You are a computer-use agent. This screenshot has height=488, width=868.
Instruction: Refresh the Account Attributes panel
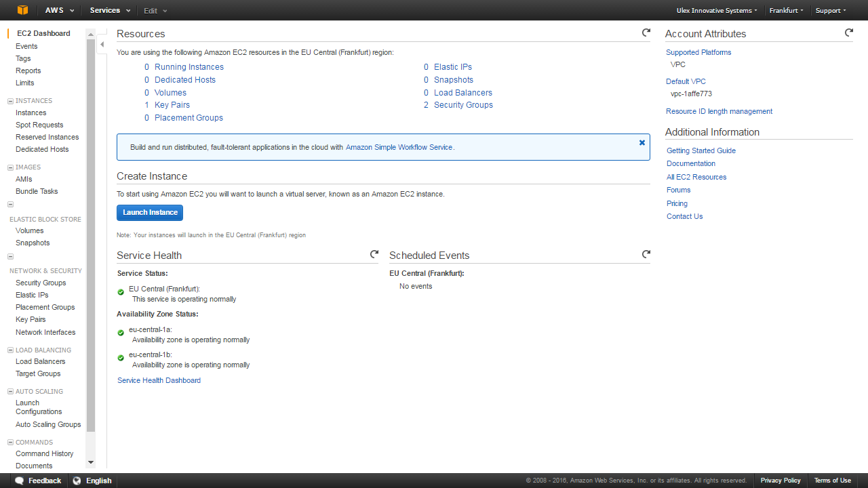point(849,33)
